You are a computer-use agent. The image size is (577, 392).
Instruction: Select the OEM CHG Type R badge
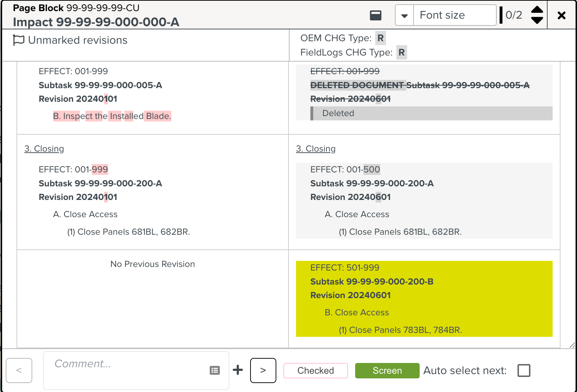[x=380, y=38]
